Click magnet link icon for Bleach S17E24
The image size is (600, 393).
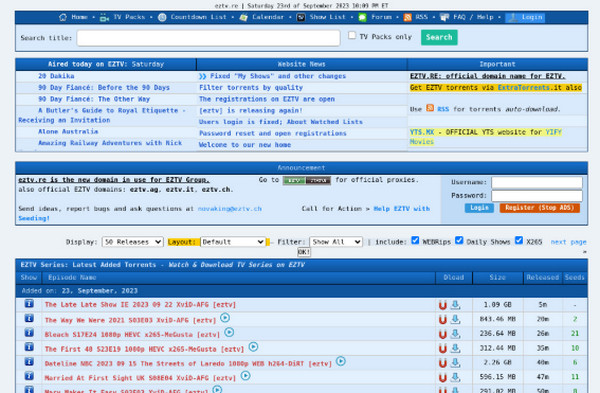coord(443,334)
